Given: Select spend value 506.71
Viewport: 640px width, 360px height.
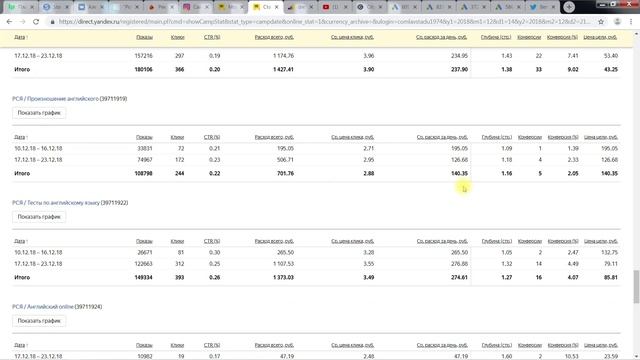Looking at the screenshot, I should pos(285,160).
